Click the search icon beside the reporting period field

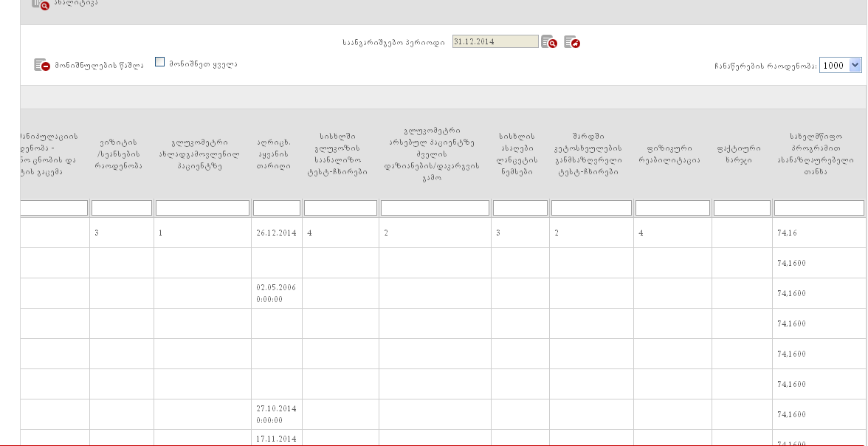pos(548,42)
